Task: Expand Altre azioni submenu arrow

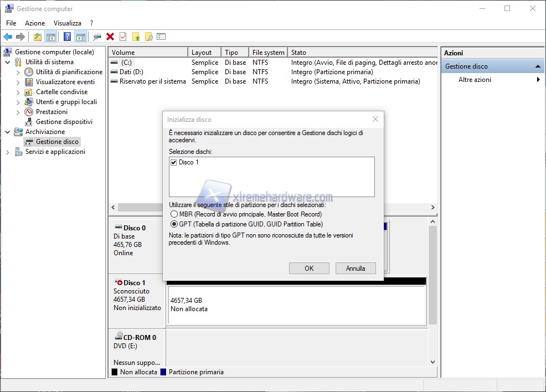Action: [x=538, y=80]
